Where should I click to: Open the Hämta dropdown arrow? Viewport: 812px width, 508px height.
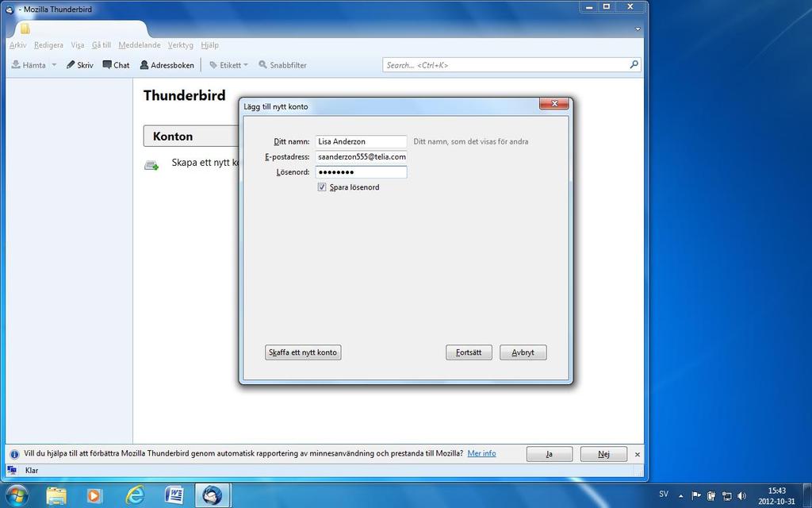click(54, 65)
